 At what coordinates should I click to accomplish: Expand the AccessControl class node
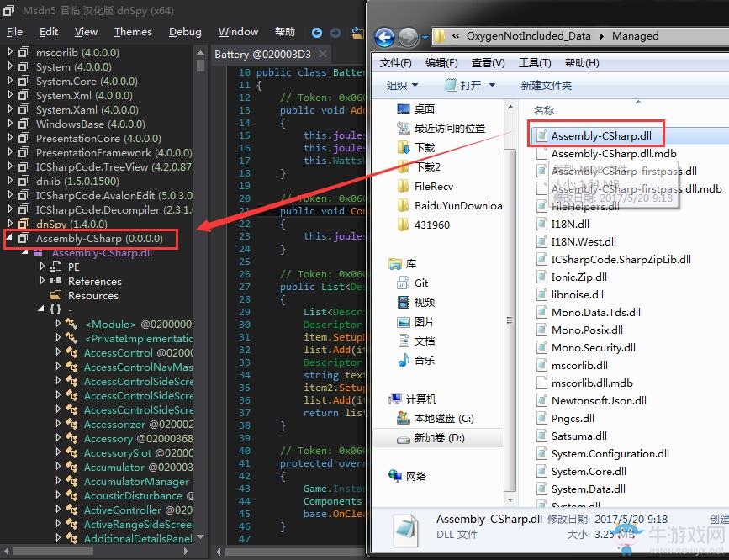pos(58,352)
